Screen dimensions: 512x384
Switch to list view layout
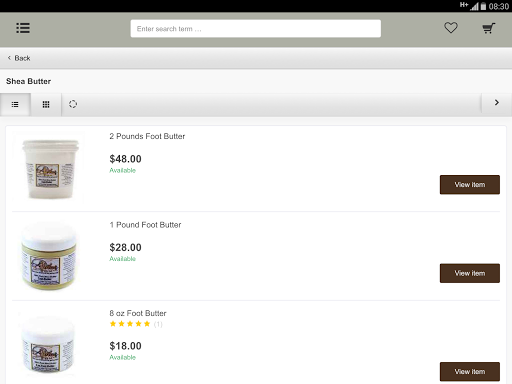15,105
